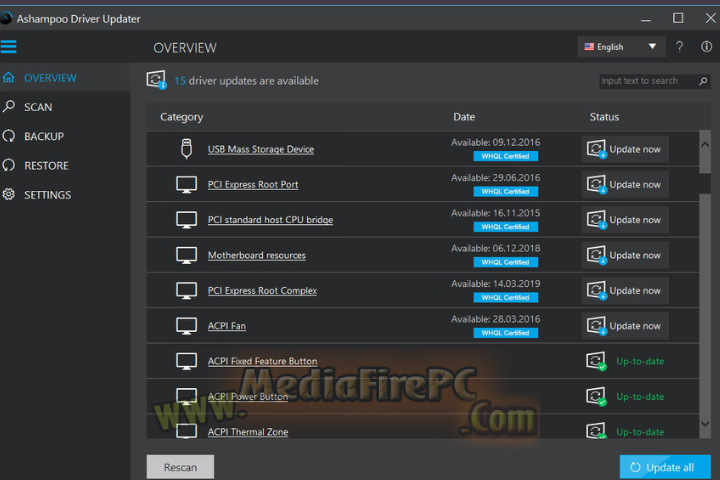This screenshot has width=720, height=480.
Task: Update Motherboard resources driver now
Action: pos(625,255)
